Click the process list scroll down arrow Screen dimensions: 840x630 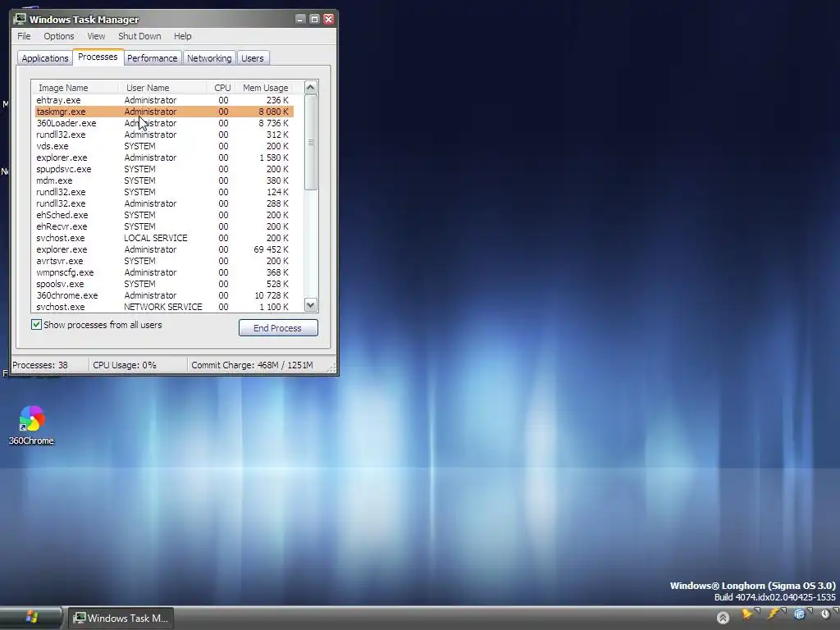pyautogui.click(x=311, y=305)
